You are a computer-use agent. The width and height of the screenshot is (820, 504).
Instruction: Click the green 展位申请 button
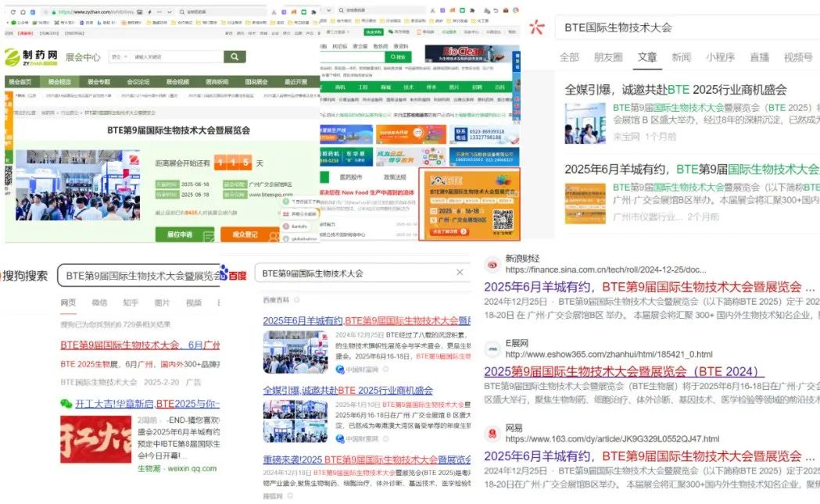pyautogui.click(x=184, y=234)
